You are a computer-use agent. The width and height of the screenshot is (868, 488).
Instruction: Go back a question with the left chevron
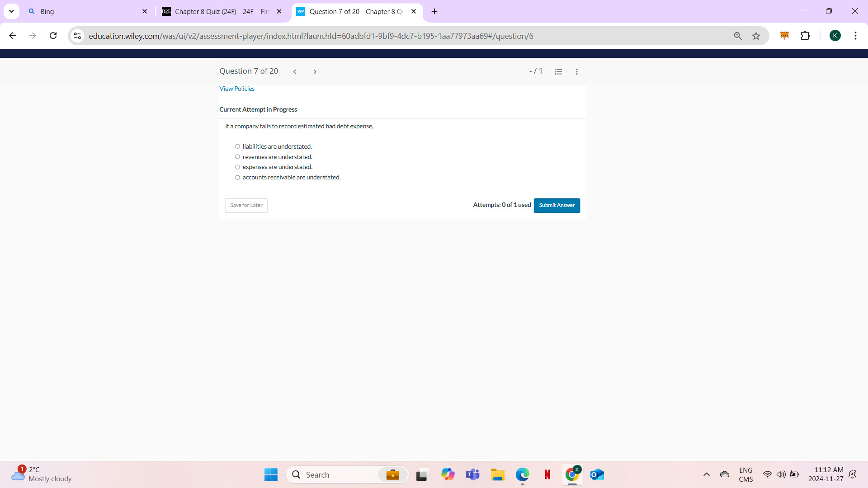(x=295, y=71)
